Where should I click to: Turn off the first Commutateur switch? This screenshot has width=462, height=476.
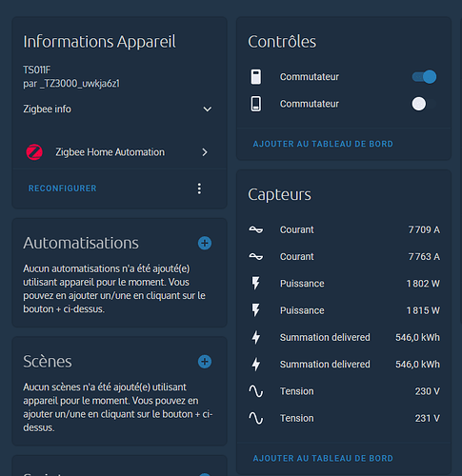[x=424, y=77]
